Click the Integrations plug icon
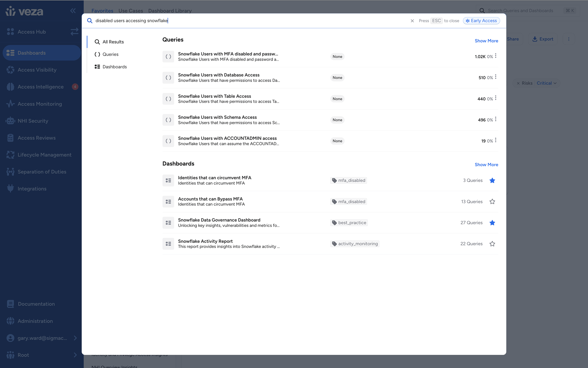Image resolution: width=588 pixels, height=368 pixels. click(10, 189)
